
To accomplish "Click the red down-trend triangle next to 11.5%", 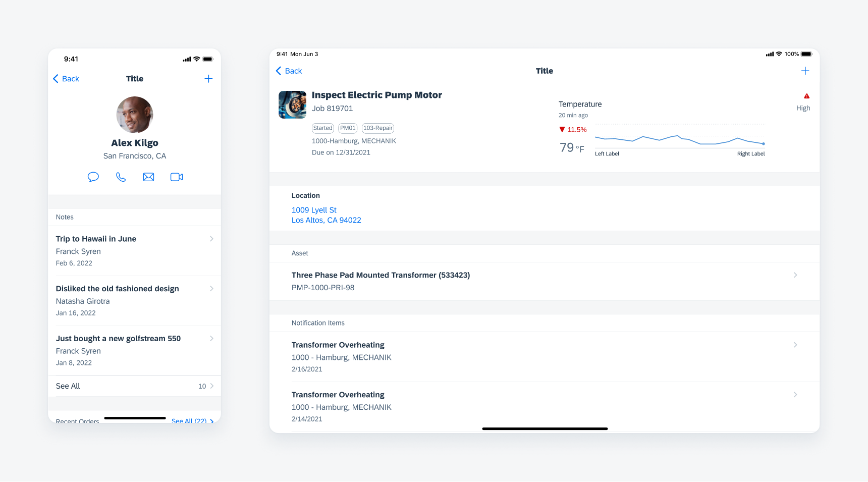I will click(562, 130).
